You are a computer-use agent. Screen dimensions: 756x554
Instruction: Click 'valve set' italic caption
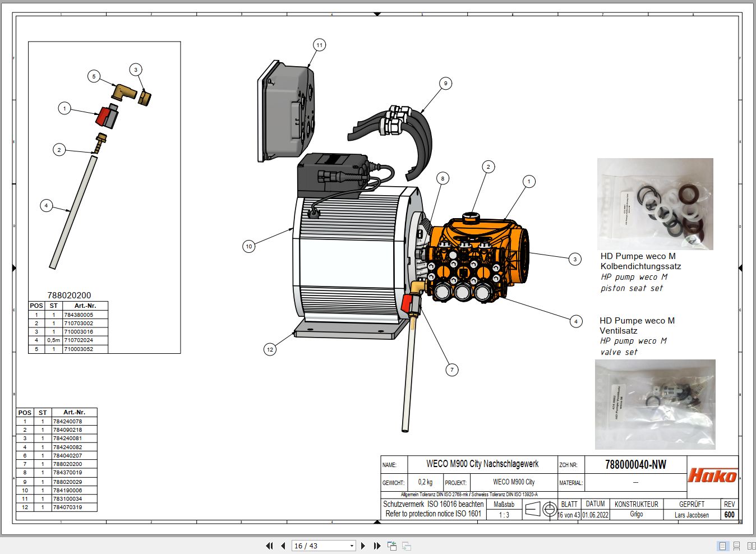[619, 352]
